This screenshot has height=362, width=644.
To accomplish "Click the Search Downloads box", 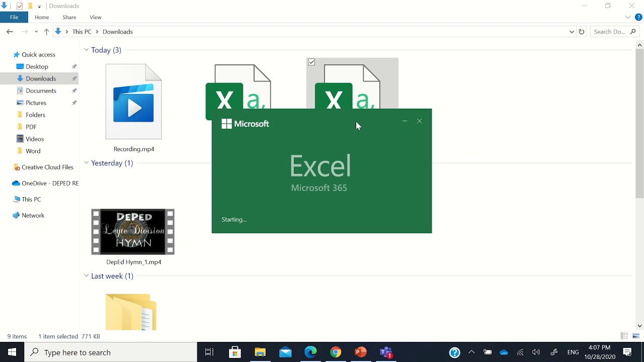I will pyautogui.click(x=614, y=32).
